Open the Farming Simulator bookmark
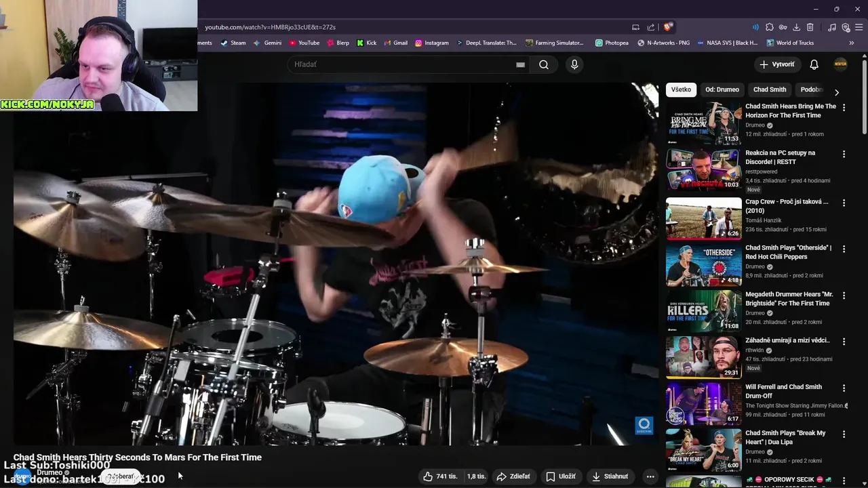The height and width of the screenshot is (488, 868). coord(555,43)
